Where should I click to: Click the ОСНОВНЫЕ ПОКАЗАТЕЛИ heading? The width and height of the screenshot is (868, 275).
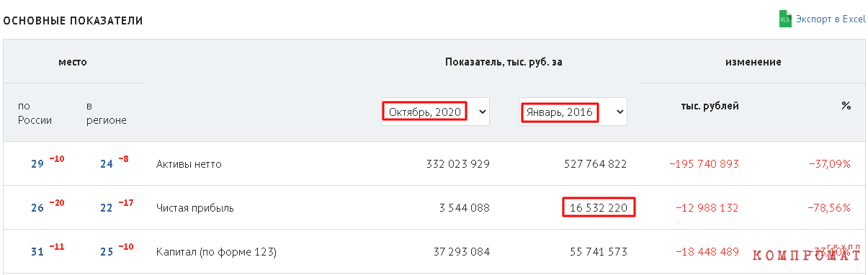point(73,21)
